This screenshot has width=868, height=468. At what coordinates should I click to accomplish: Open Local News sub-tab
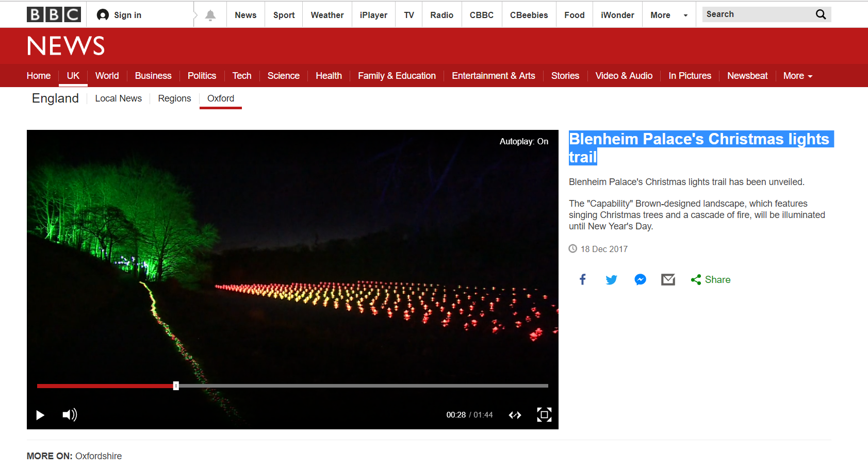click(x=119, y=98)
